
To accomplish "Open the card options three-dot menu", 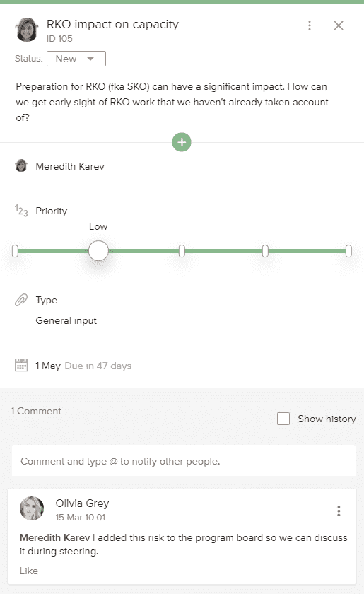I will [310, 25].
